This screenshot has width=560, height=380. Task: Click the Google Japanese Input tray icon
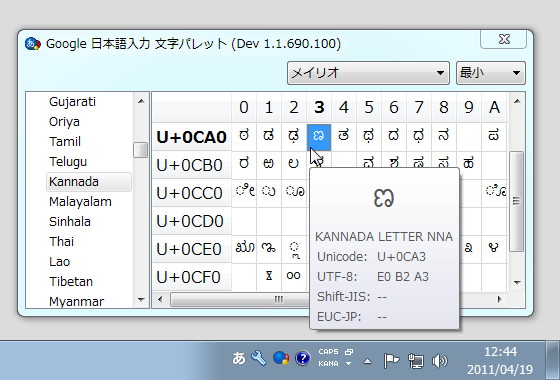coord(281,358)
